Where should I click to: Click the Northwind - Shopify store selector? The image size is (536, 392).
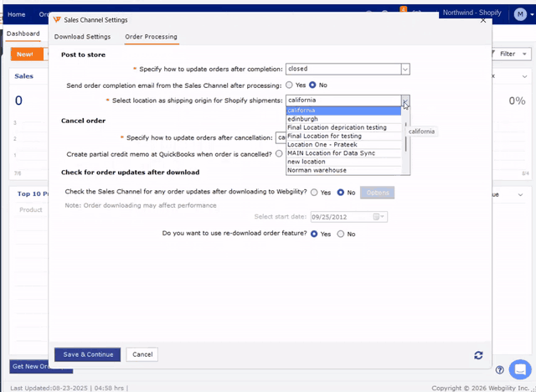[472, 13]
